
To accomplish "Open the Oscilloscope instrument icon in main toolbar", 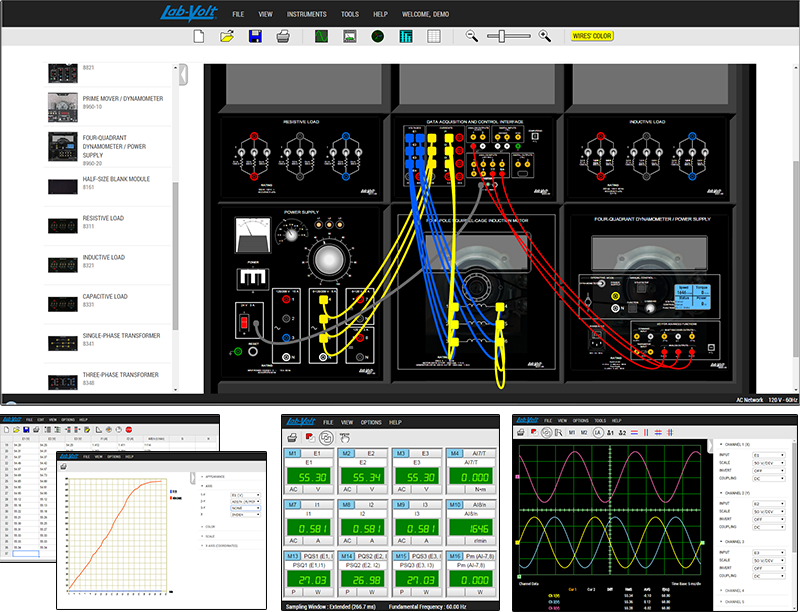I will pos(321,36).
